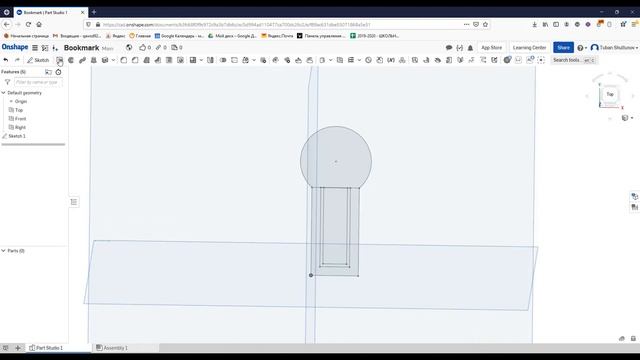The height and width of the screenshot is (360, 640).
Task: Select the Extrude tool
Action: [60, 60]
